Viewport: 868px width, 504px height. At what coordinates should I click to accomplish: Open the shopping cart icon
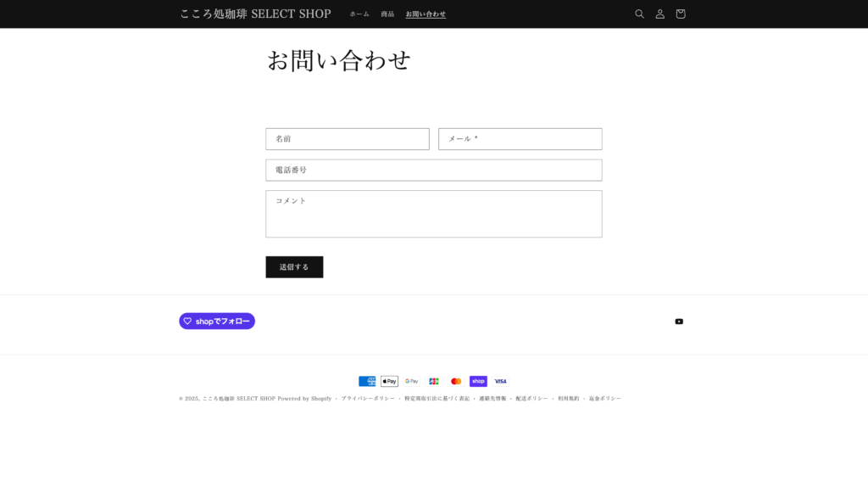click(680, 14)
